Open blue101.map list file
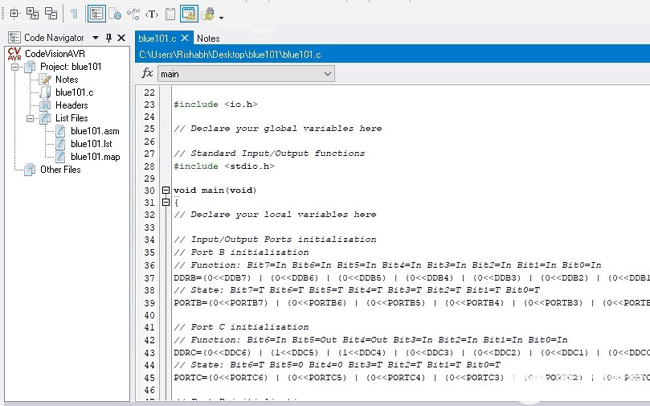Screen dimensions: 650x406 click(95, 157)
